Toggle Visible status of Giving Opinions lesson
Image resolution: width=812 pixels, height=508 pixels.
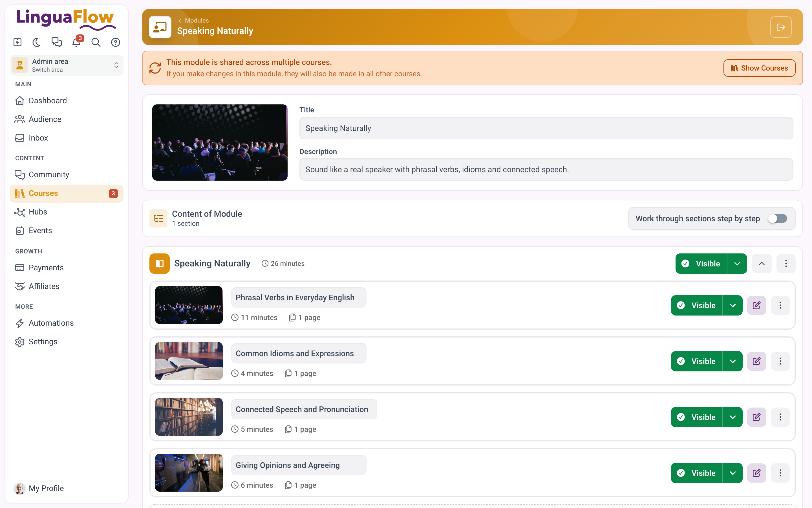[x=697, y=473]
